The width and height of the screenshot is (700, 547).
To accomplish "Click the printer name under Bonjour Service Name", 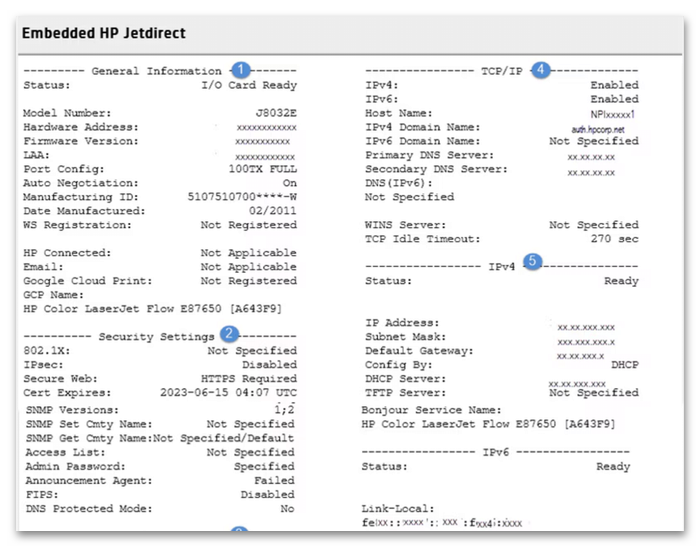I will [488, 424].
